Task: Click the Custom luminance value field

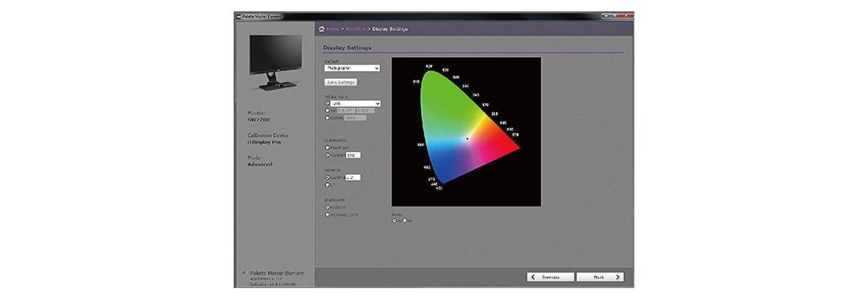Action: click(353, 155)
